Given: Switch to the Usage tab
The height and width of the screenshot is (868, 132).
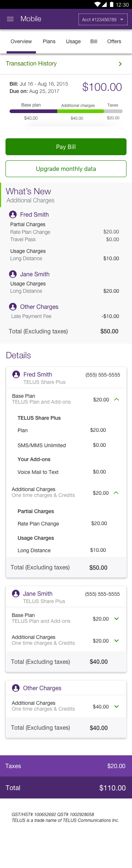Looking at the screenshot, I should click(73, 41).
